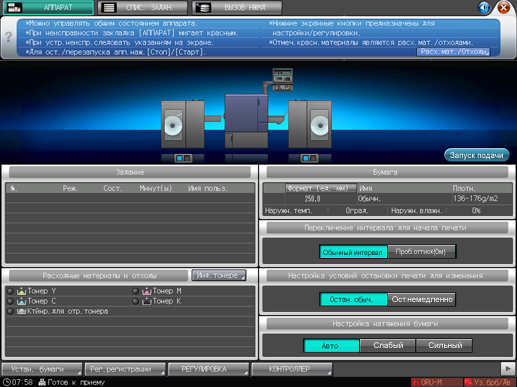The height and width of the screenshot is (387, 517).
Task: Click the Тонер K cartridge icon
Action: 147,301
